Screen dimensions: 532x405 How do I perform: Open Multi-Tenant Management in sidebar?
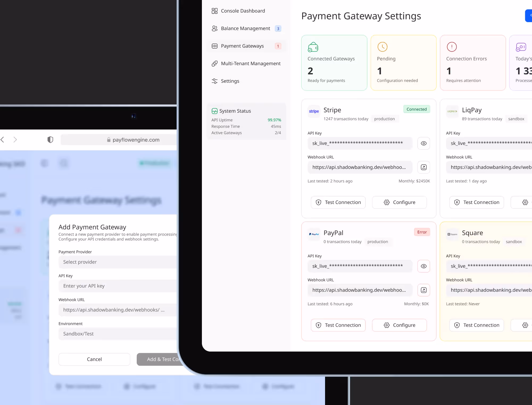(x=250, y=64)
